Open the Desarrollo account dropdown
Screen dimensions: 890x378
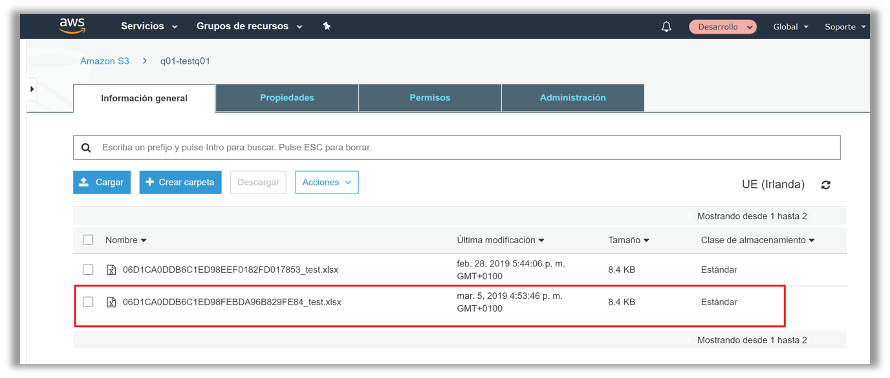723,27
